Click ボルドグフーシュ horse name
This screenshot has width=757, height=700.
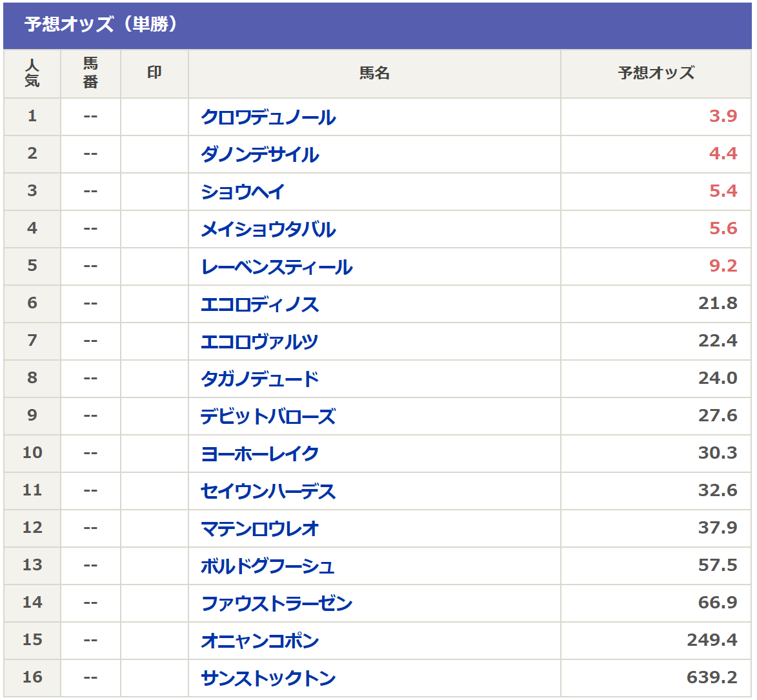268,566
